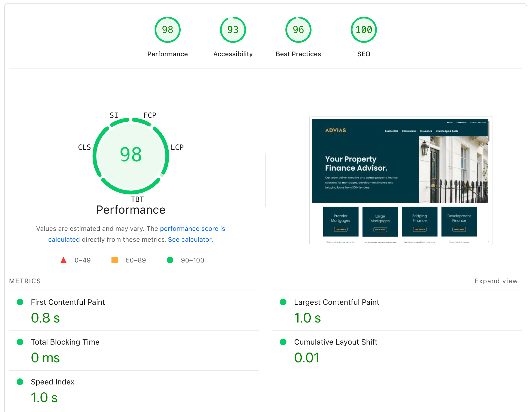
Task: Open the Advias page screenshot thumbnail
Action: pyautogui.click(x=400, y=181)
